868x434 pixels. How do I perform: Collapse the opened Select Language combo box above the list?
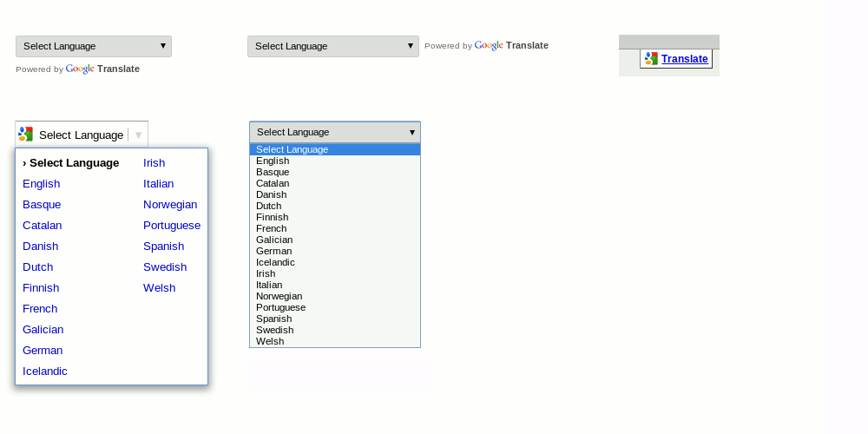[334, 132]
